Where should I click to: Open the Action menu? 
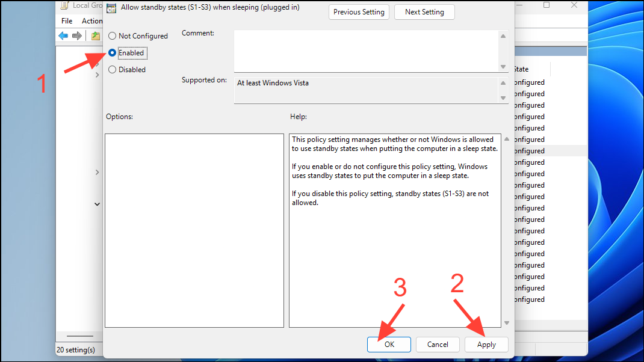[92, 20]
